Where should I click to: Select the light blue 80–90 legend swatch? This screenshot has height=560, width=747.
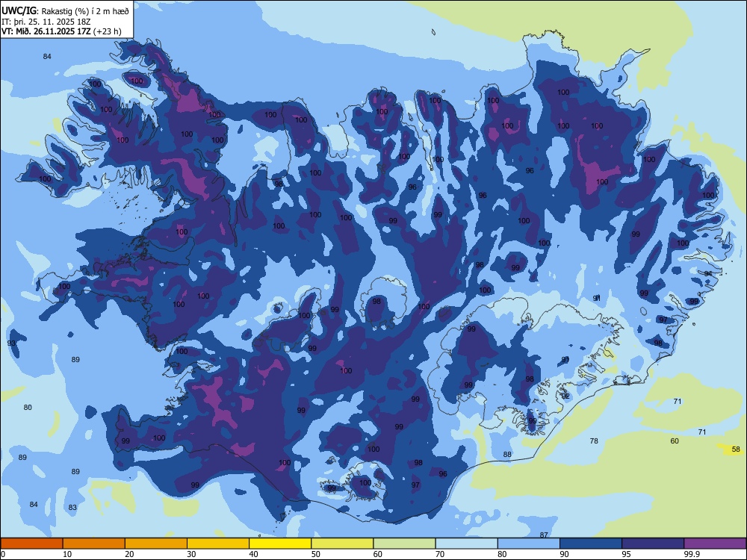[x=529, y=544]
